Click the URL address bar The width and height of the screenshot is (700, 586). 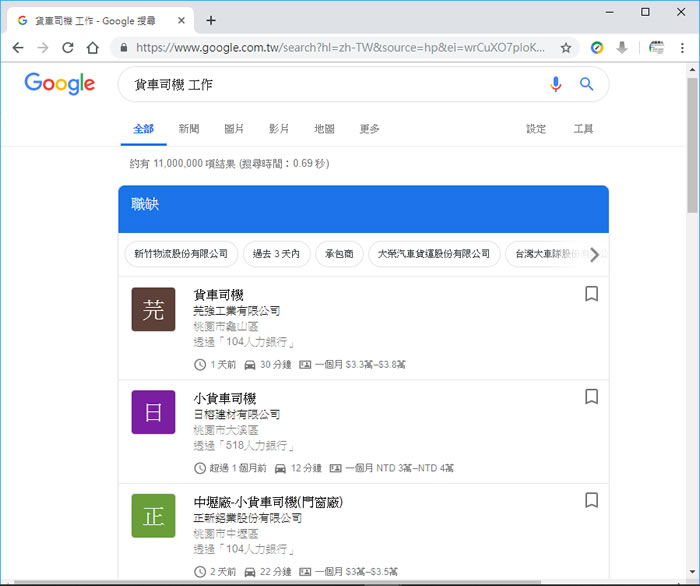340,48
